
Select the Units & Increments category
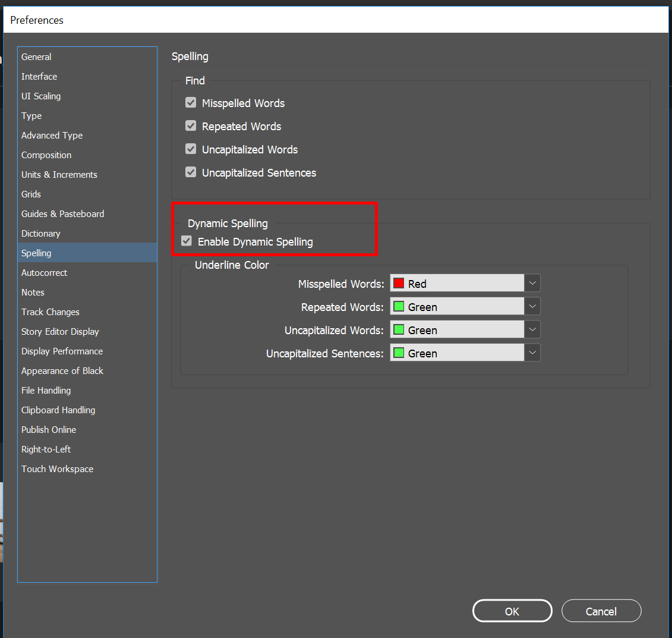coord(59,174)
